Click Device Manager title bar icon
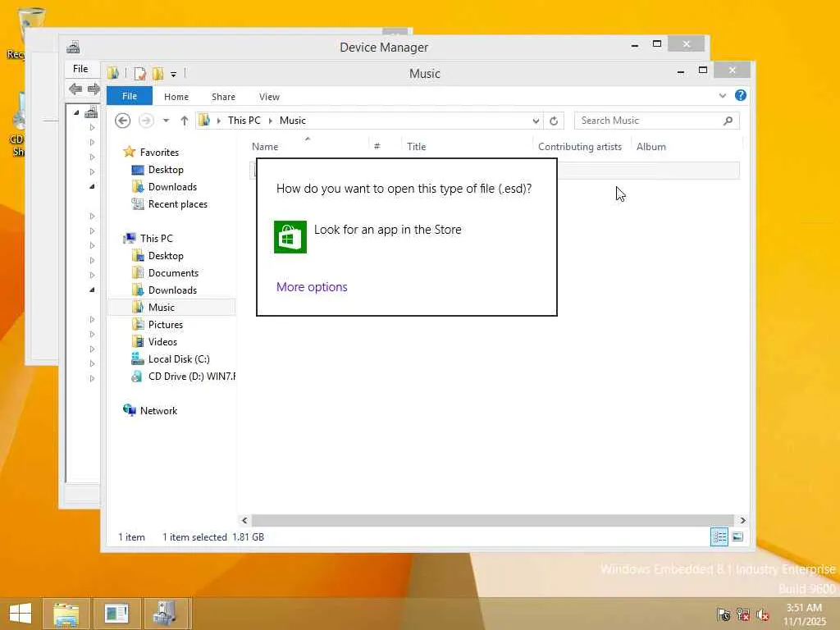 (x=73, y=47)
